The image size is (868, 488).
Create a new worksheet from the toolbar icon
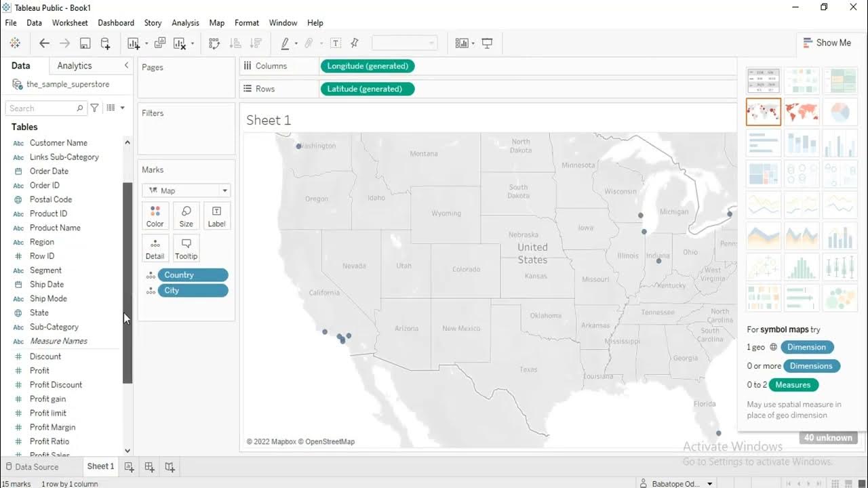tap(134, 43)
